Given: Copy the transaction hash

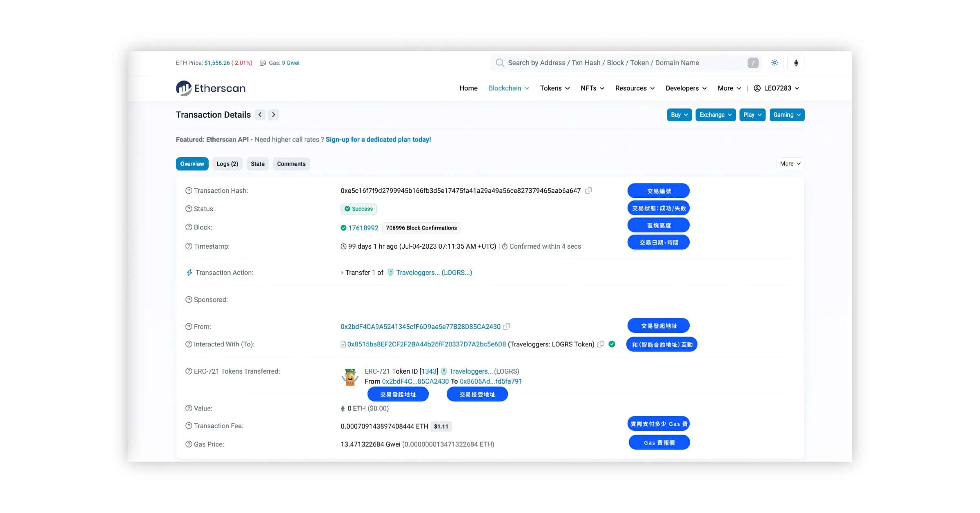Looking at the screenshot, I should pos(588,191).
